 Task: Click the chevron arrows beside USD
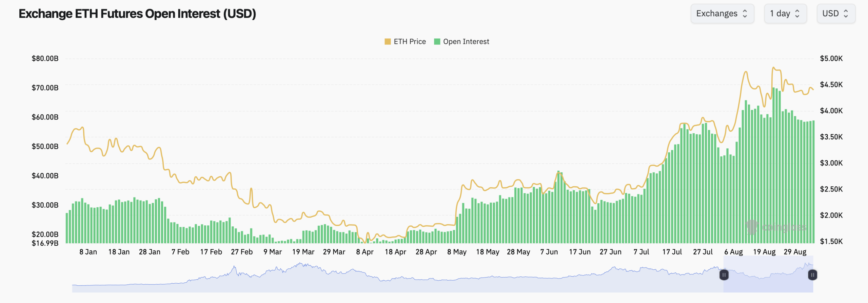click(x=846, y=14)
